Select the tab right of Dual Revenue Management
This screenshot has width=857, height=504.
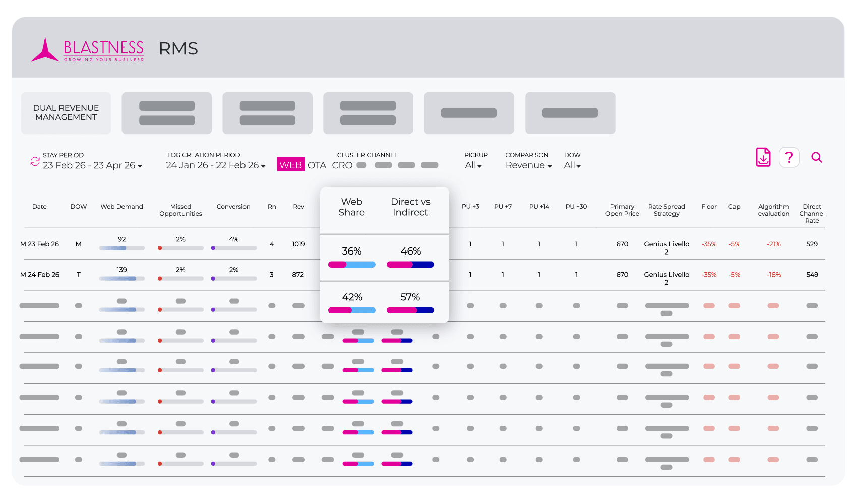(167, 113)
